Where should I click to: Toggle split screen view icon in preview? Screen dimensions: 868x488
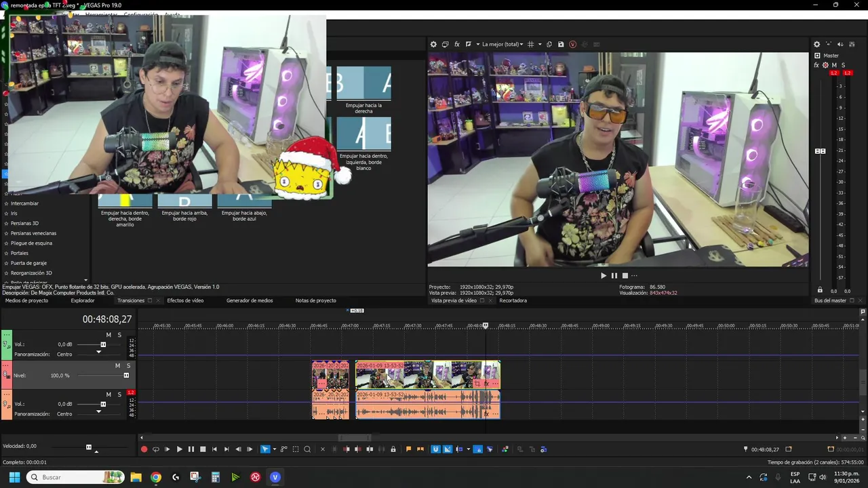coord(468,44)
